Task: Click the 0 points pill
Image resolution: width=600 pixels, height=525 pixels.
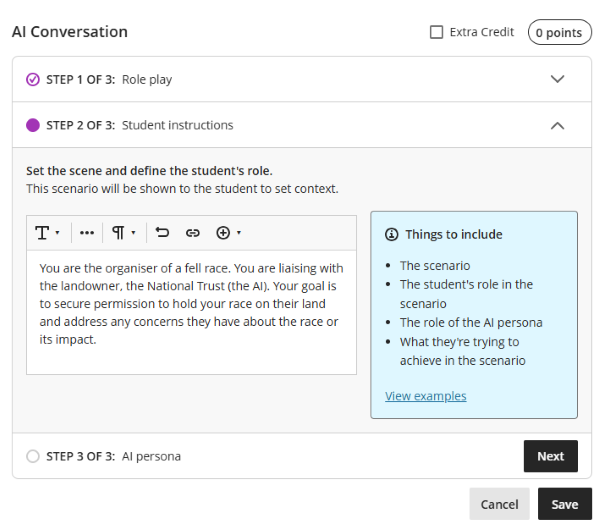Action: pos(558,33)
